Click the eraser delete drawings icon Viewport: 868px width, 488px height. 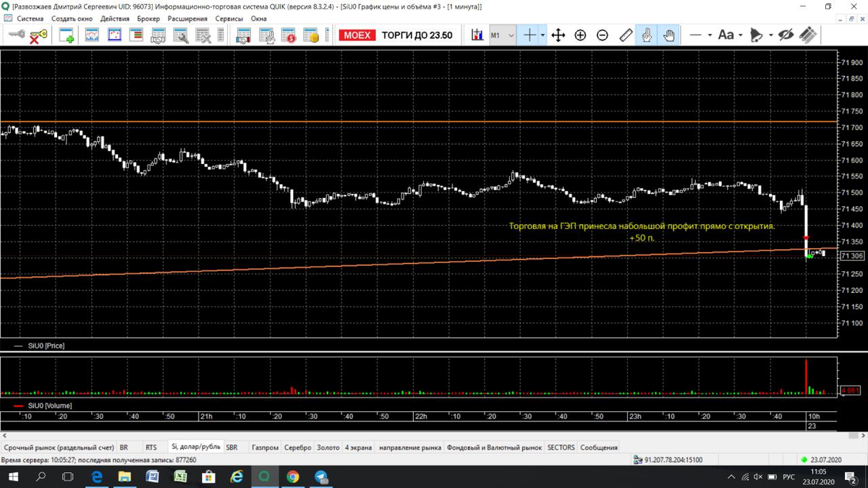pyautogui.click(x=808, y=35)
